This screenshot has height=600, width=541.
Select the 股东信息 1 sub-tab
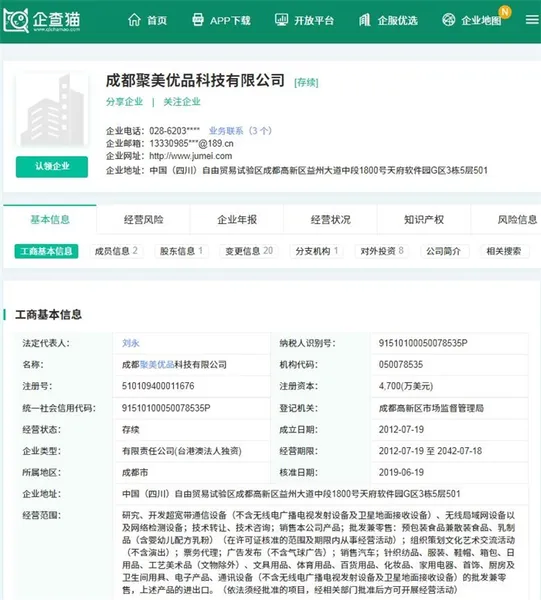(x=181, y=251)
